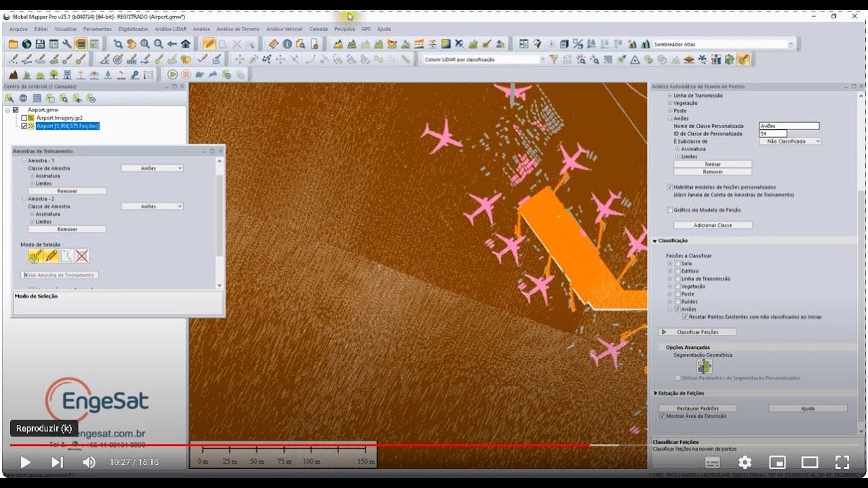
Task: Check the Solo classification checkbox
Action: click(677, 263)
